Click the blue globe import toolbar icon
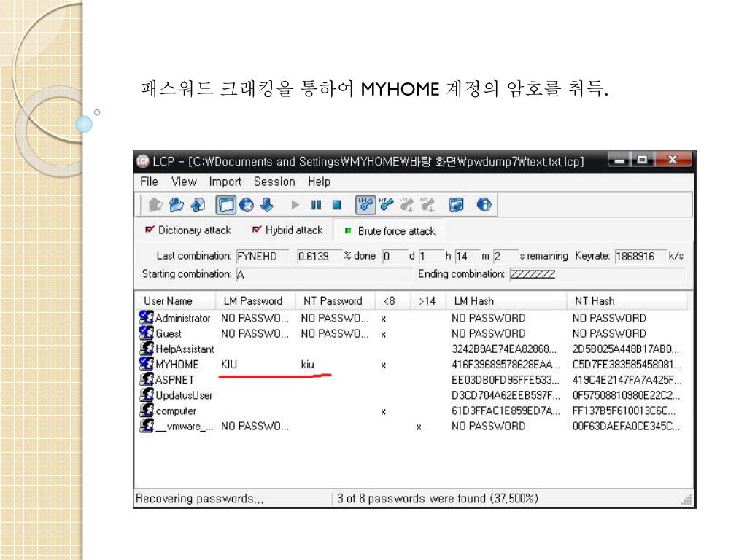Viewport: 747px width, 560px height. [x=247, y=205]
